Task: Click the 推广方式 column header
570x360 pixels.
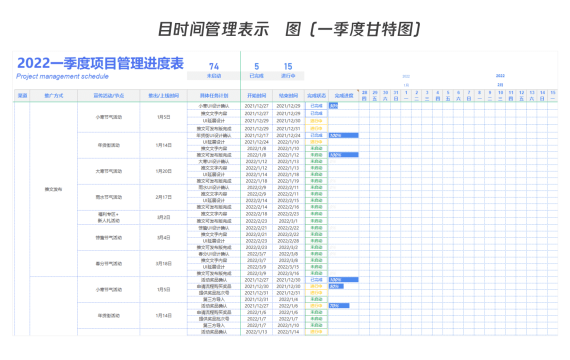Action: (x=54, y=96)
